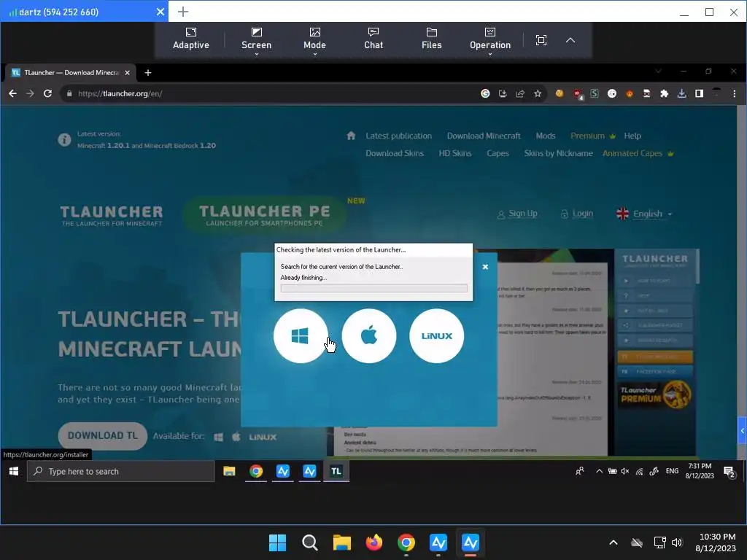The width and height of the screenshot is (747, 560).
Task: Choose the Apple macOS download icon
Action: (368, 335)
